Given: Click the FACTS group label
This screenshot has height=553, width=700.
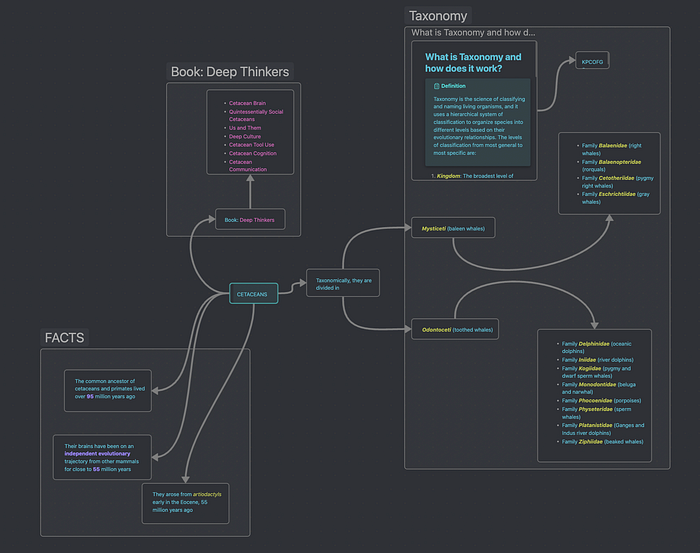Looking at the screenshot, I should point(66,338).
